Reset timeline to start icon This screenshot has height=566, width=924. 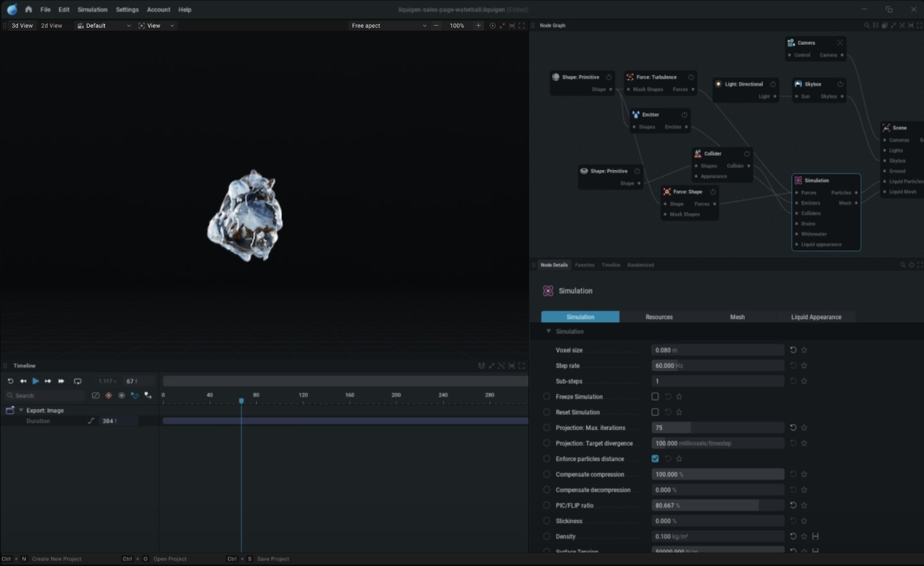coord(10,381)
